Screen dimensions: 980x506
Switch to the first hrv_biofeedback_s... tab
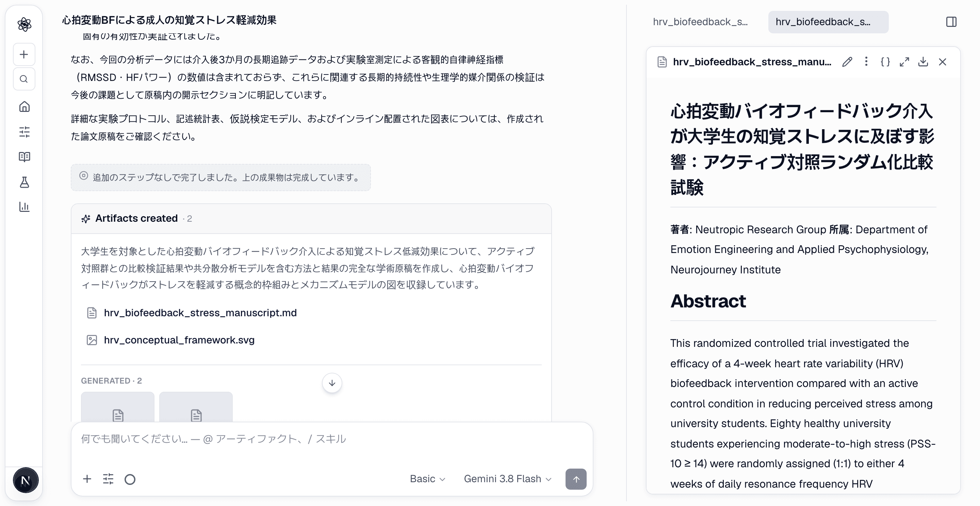[x=700, y=22]
